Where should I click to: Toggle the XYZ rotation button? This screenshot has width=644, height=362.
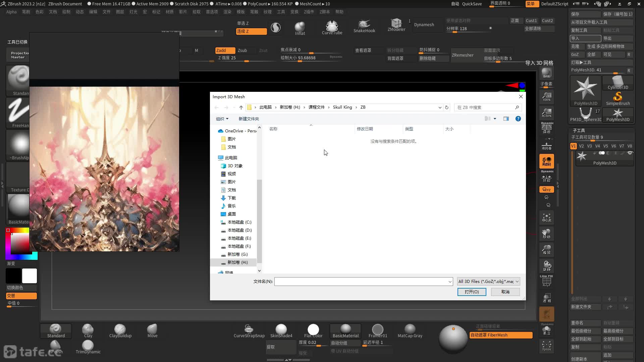tap(546, 189)
